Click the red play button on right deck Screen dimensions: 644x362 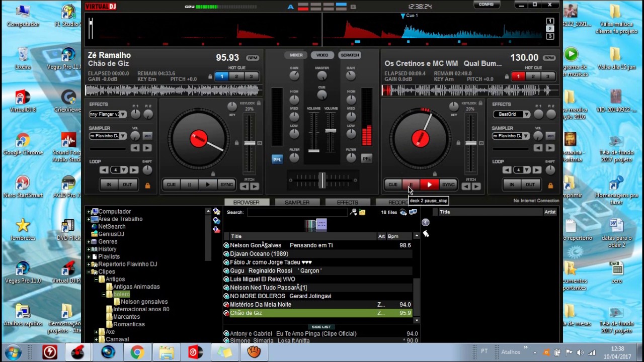(429, 185)
